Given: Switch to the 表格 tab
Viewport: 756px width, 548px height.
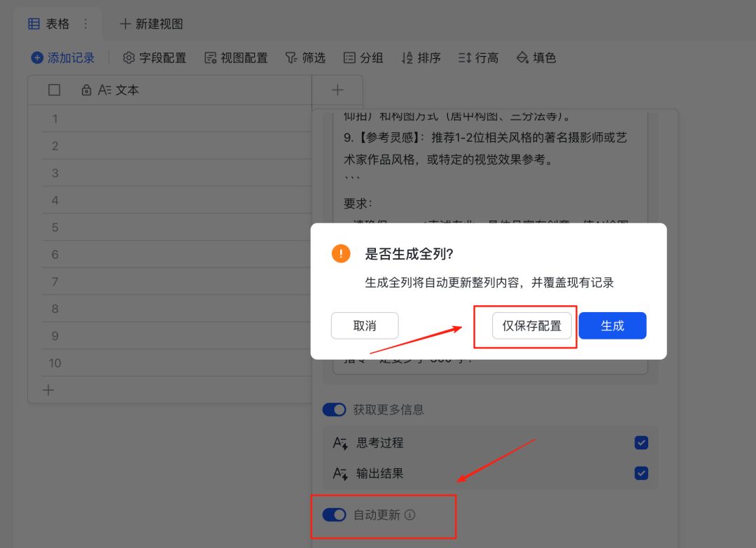Looking at the screenshot, I should point(57,23).
